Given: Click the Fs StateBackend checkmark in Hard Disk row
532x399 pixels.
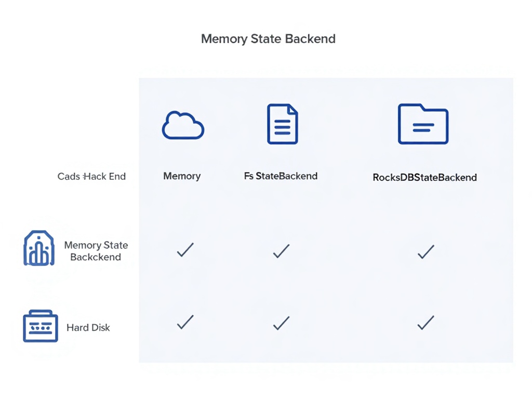Looking at the screenshot, I should [x=281, y=323].
